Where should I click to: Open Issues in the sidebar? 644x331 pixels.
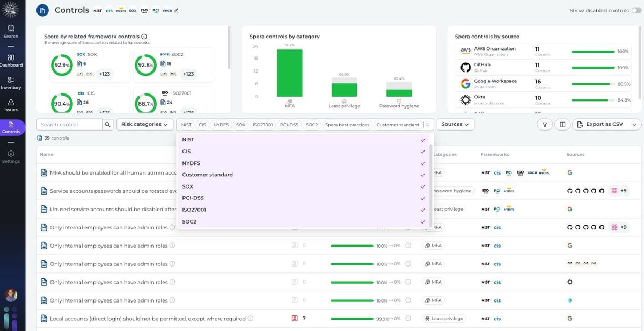pos(11,105)
